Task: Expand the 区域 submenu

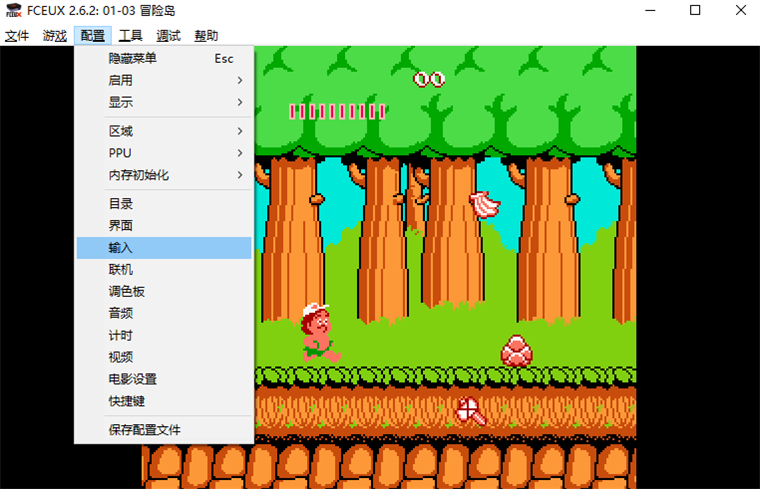Action: pyautogui.click(x=164, y=131)
